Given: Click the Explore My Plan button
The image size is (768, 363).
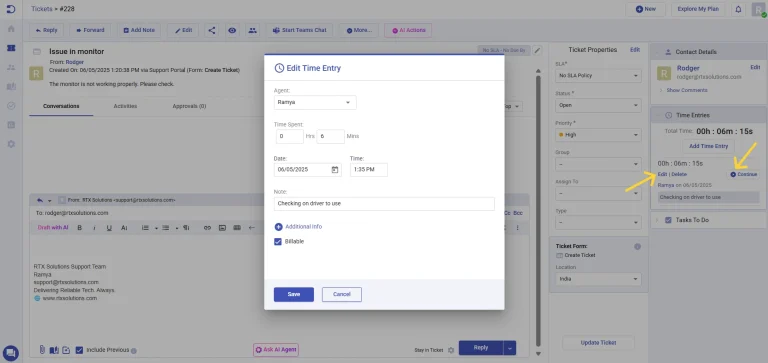Looking at the screenshot, I should [x=698, y=9].
